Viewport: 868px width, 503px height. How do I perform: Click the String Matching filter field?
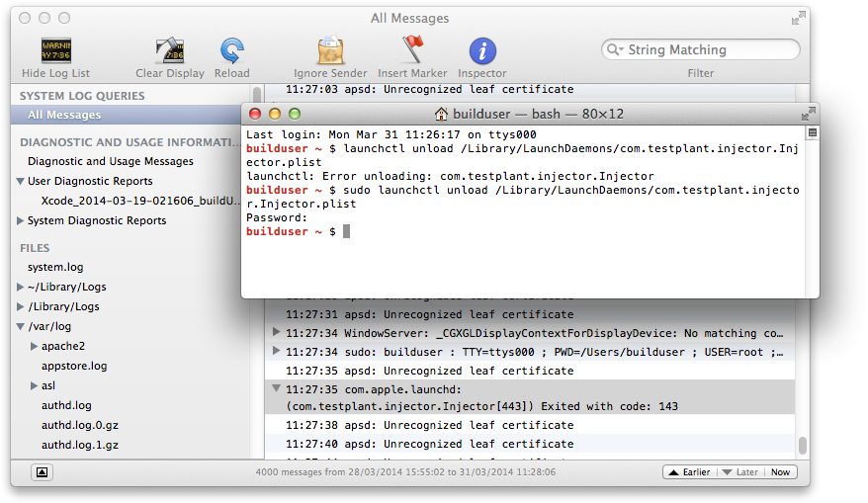(707, 50)
